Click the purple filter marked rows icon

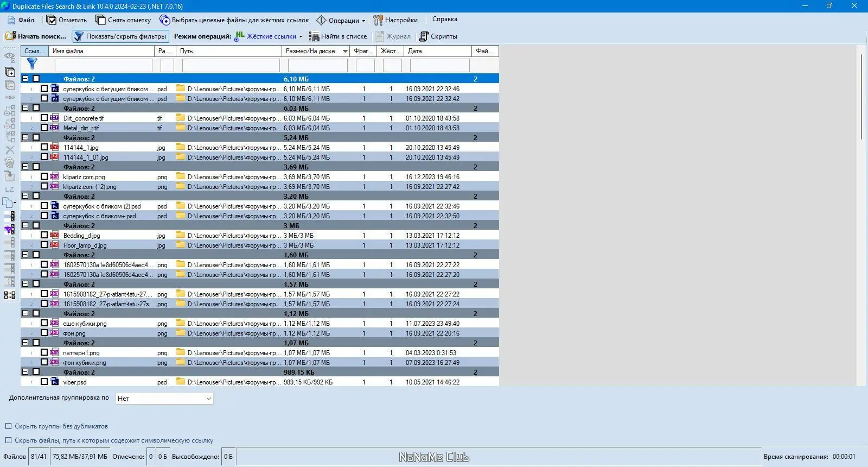pos(10,229)
